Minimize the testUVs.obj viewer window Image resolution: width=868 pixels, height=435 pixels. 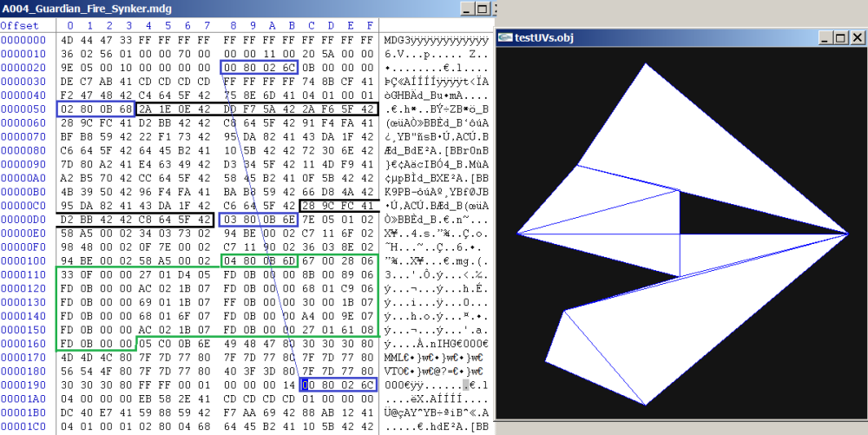(822, 37)
